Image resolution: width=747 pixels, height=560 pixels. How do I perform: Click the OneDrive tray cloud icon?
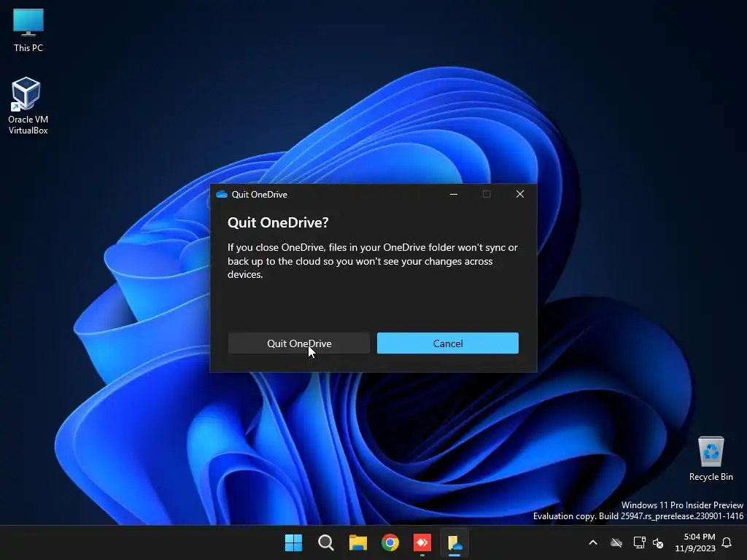tap(616, 542)
